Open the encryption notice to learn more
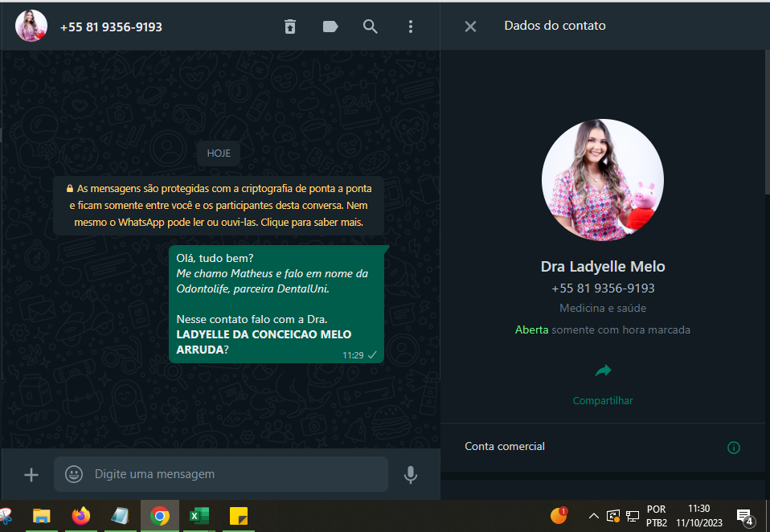770x532 pixels. coord(219,205)
